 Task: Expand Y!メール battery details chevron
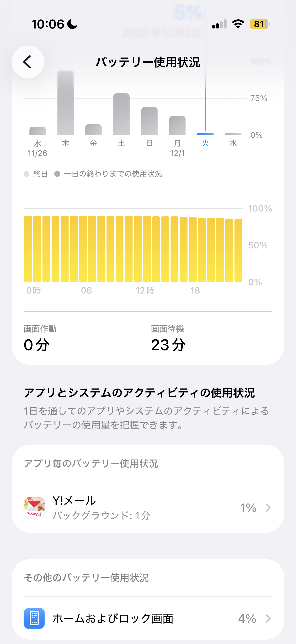pyautogui.click(x=268, y=508)
